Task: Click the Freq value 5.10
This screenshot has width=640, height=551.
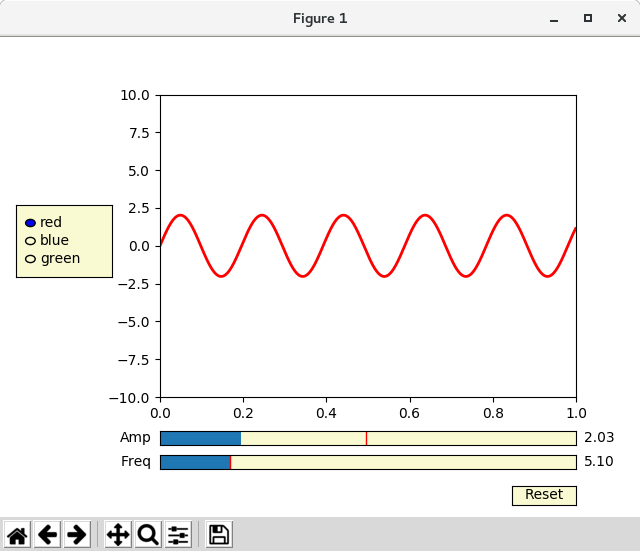Action: 599,461
